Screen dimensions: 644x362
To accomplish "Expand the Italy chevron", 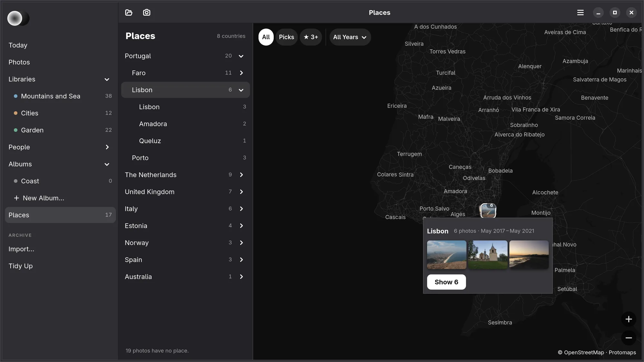I will click(x=241, y=209).
